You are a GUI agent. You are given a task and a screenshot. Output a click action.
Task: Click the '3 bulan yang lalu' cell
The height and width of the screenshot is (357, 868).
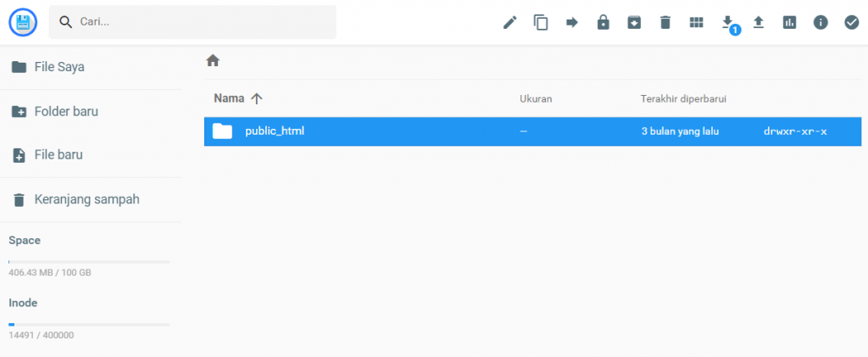681,131
